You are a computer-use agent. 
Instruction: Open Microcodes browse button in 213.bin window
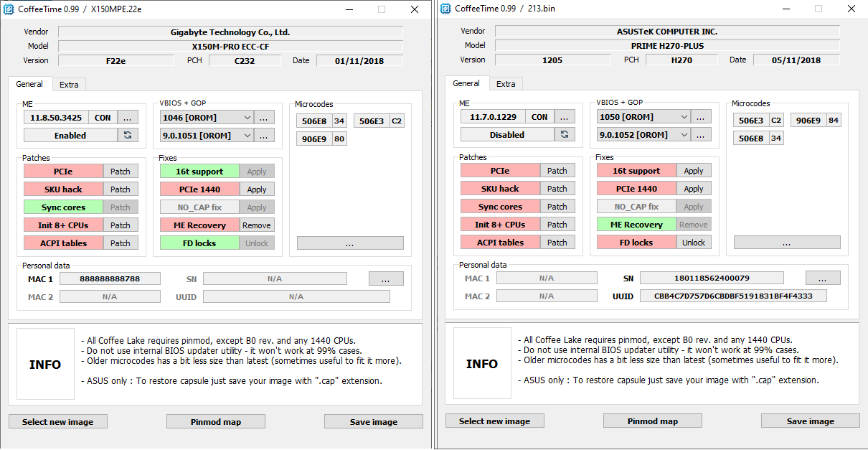(x=787, y=243)
